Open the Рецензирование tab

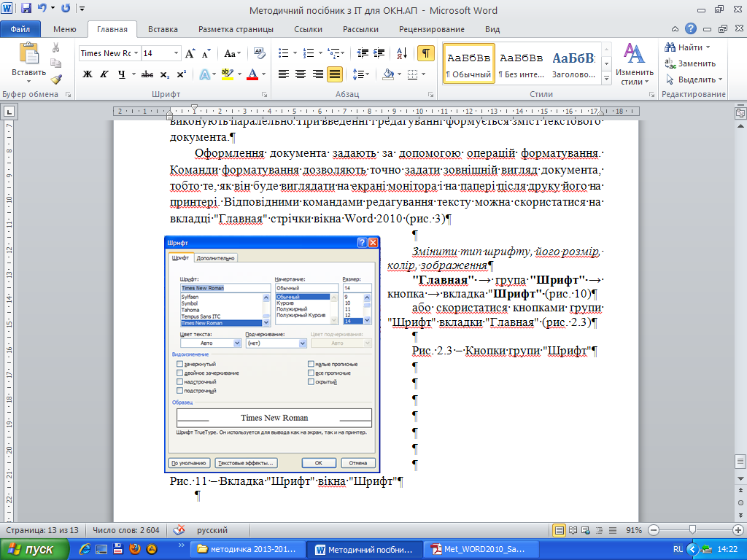(432, 29)
